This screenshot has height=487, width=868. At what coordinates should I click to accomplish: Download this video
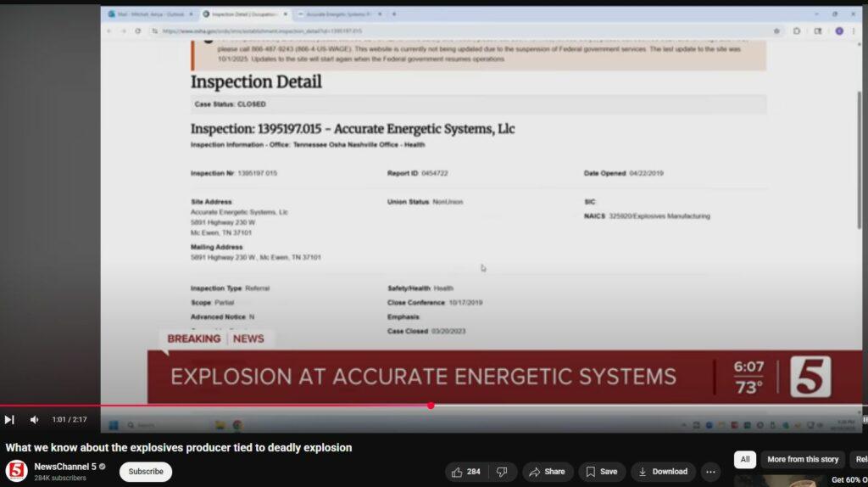click(x=663, y=472)
